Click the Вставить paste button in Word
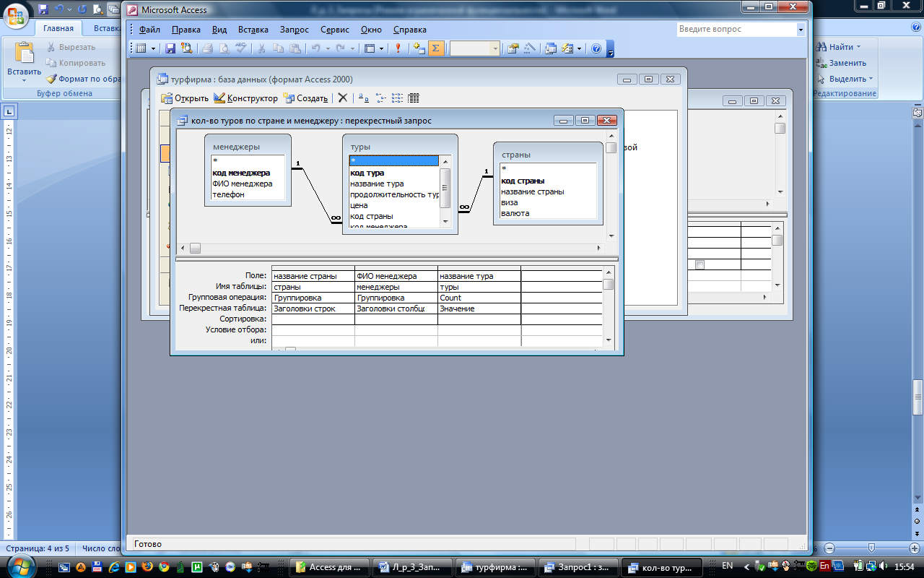This screenshot has height=578, width=924. click(x=24, y=61)
